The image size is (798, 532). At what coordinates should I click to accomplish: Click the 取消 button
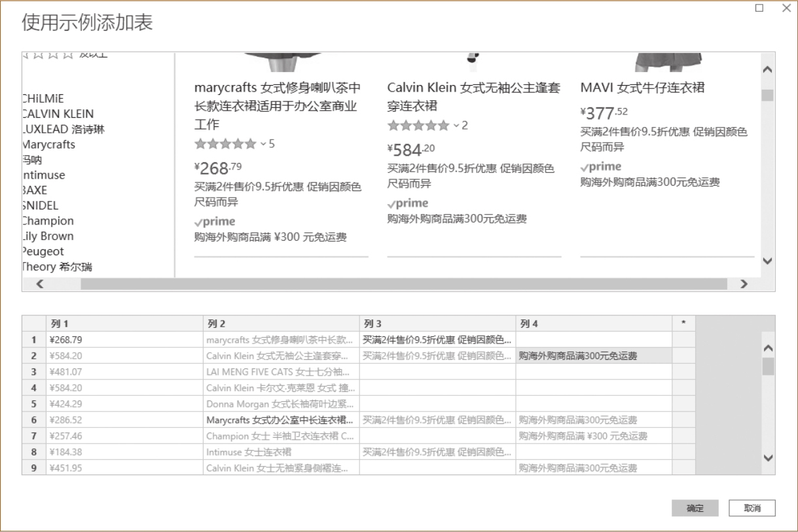tap(752, 508)
